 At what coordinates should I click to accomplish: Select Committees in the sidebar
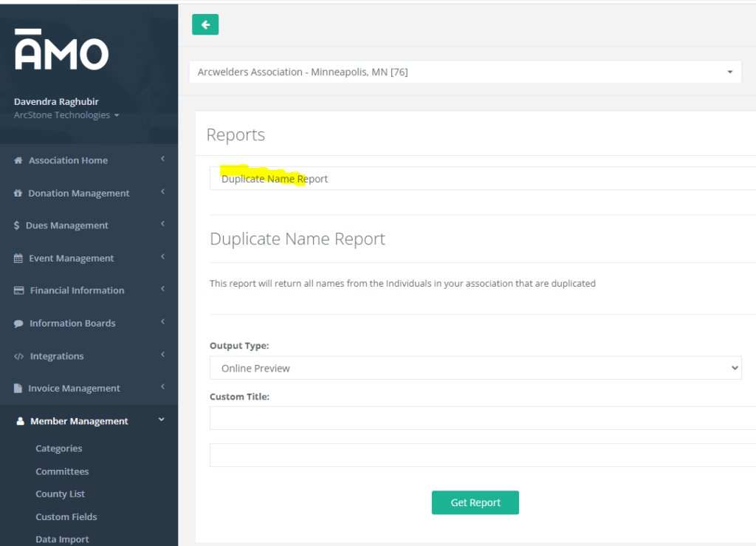point(62,471)
